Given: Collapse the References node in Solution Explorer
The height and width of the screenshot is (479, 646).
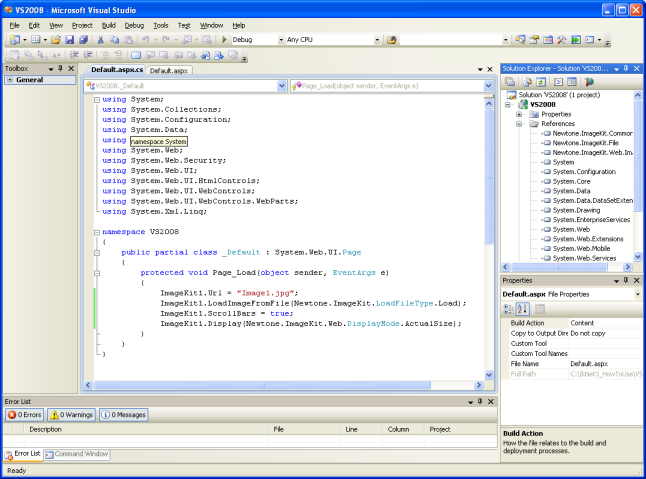Looking at the screenshot, I should coord(519,124).
